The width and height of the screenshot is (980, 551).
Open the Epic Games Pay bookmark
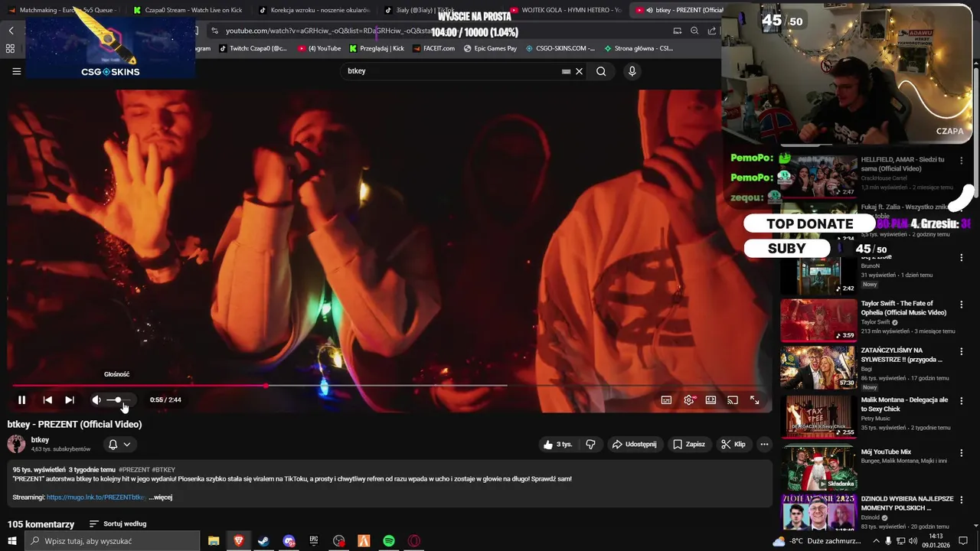point(490,48)
